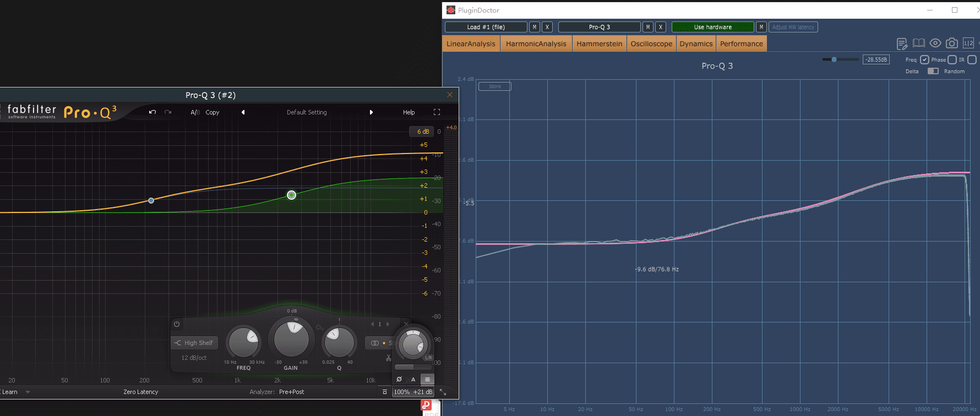The width and height of the screenshot is (980, 416).
Task: Click the Load #1 (file) slot in PluginDoctor
Action: [486, 27]
